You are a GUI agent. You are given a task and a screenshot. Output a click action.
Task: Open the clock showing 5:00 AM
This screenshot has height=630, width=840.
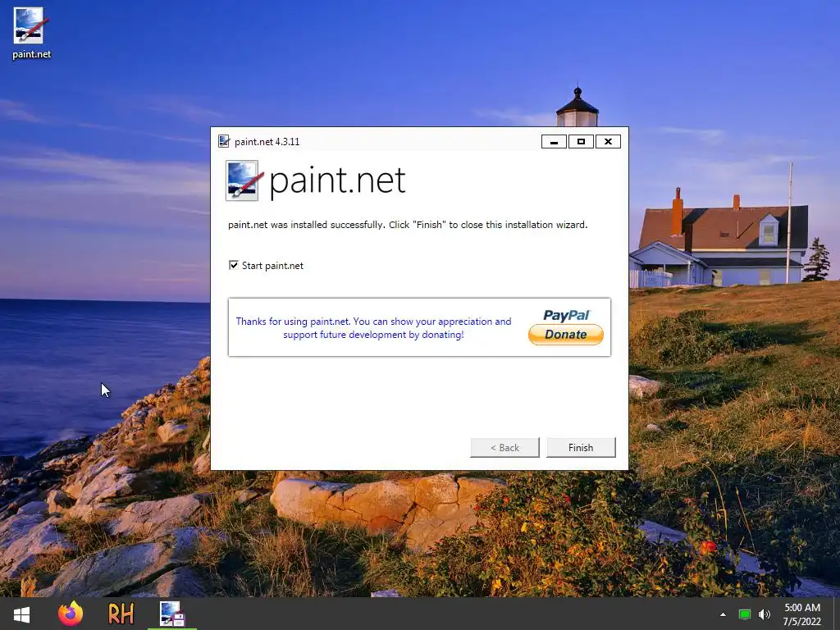pyautogui.click(x=802, y=614)
